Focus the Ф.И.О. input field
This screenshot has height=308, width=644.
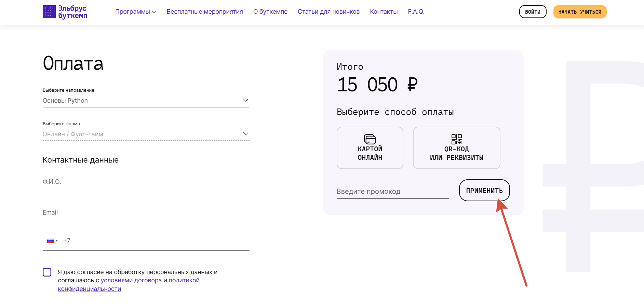point(146,182)
